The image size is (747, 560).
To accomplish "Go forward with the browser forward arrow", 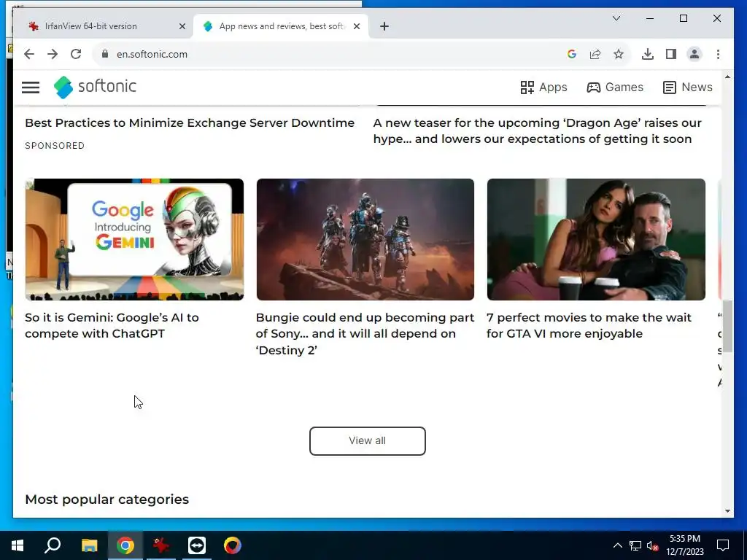I will tap(53, 54).
